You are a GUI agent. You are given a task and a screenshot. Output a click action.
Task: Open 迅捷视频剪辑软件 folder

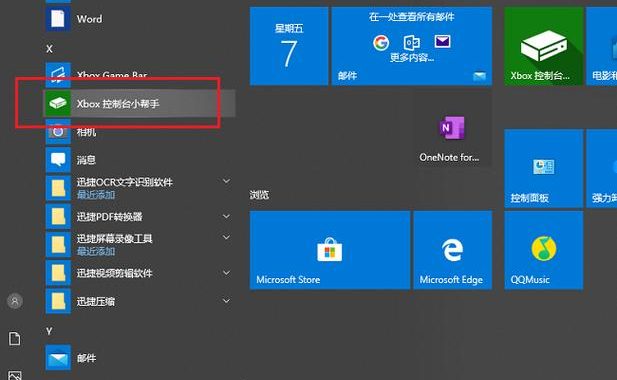click(x=140, y=273)
